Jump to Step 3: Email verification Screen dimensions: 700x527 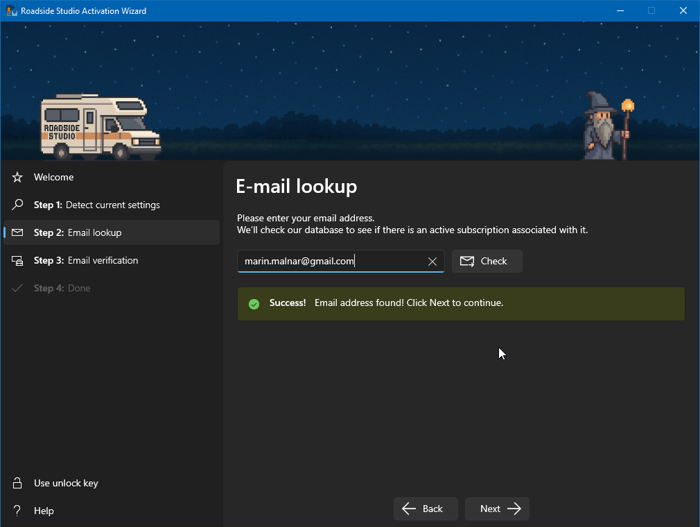(x=86, y=261)
